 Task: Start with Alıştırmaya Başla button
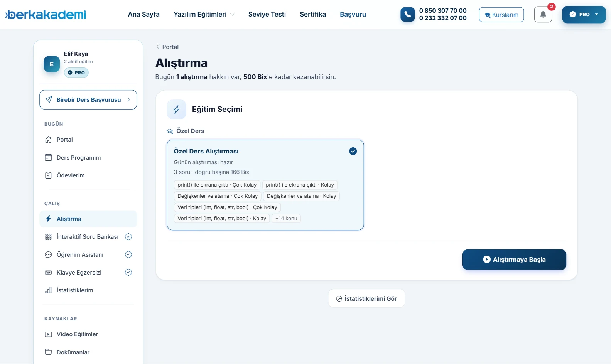(x=514, y=260)
